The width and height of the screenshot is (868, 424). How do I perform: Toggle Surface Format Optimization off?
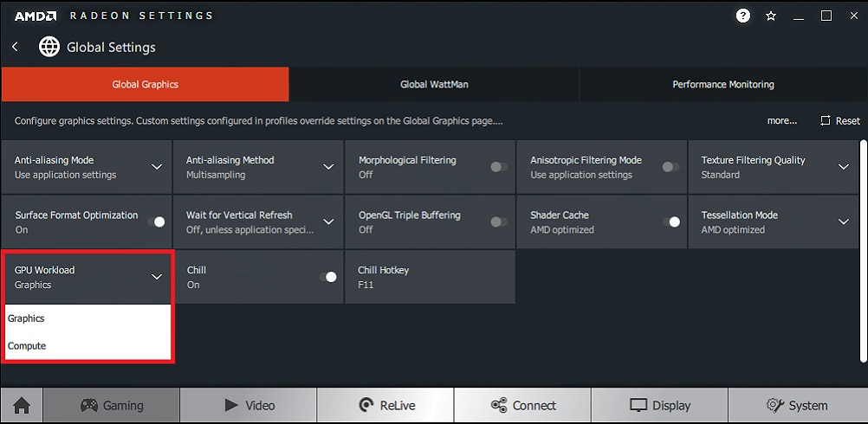tap(157, 222)
